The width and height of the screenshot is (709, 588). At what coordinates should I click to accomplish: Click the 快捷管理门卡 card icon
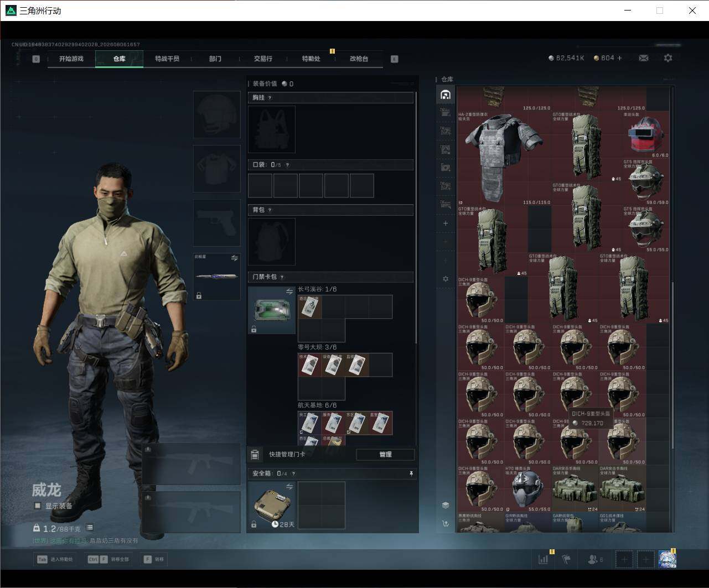(255, 454)
